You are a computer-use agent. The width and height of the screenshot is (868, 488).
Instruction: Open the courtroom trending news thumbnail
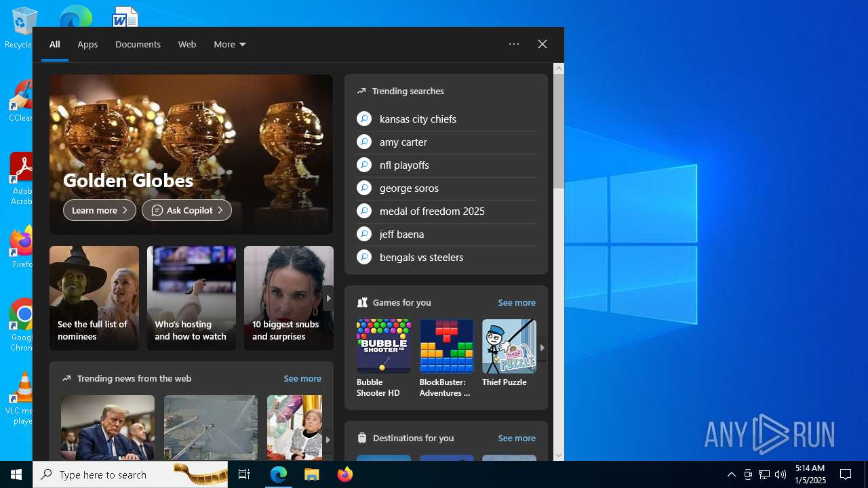(x=108, y=428)
